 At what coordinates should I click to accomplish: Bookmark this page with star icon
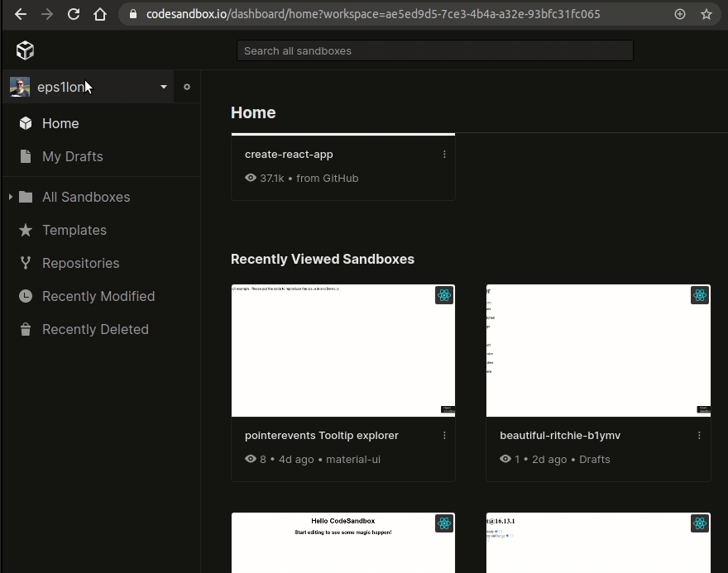click(706, 14)
